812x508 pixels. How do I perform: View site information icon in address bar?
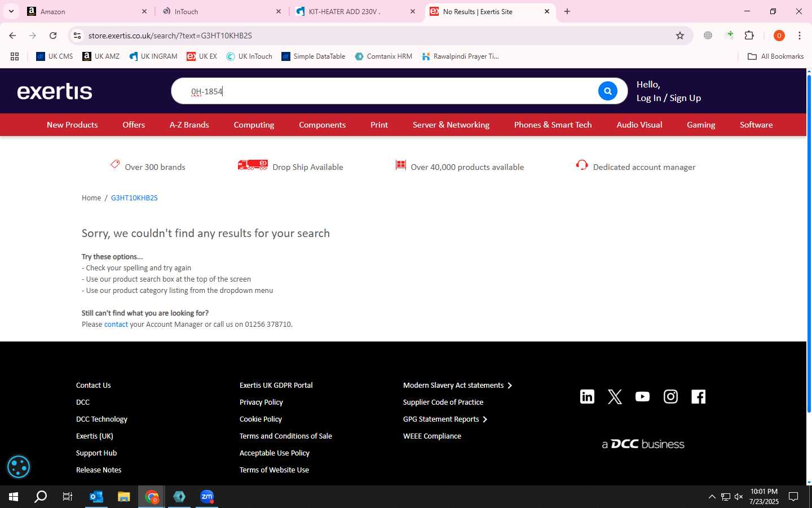click(77, 36)
